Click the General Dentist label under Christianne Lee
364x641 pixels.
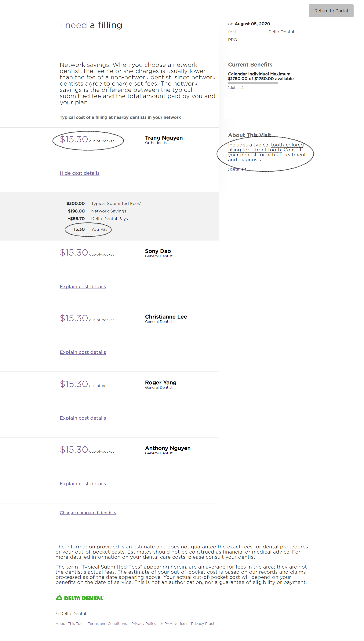coord(159,322)
